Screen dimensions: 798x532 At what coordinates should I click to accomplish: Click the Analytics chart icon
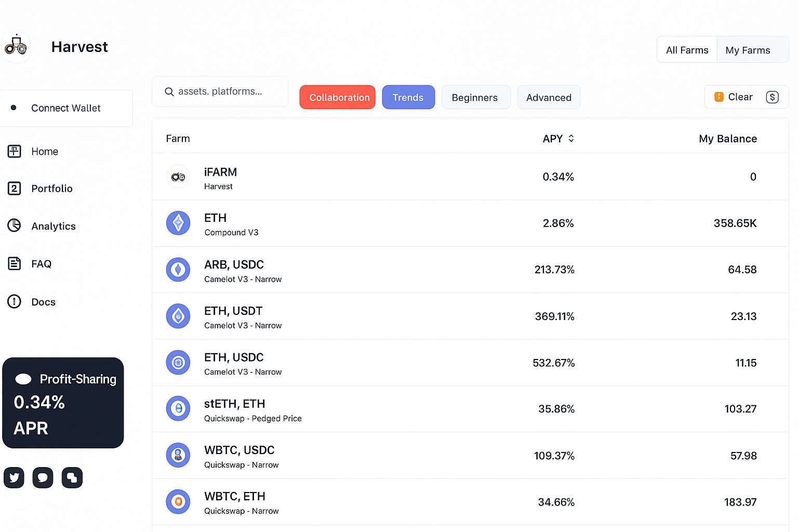click(14, 226)
